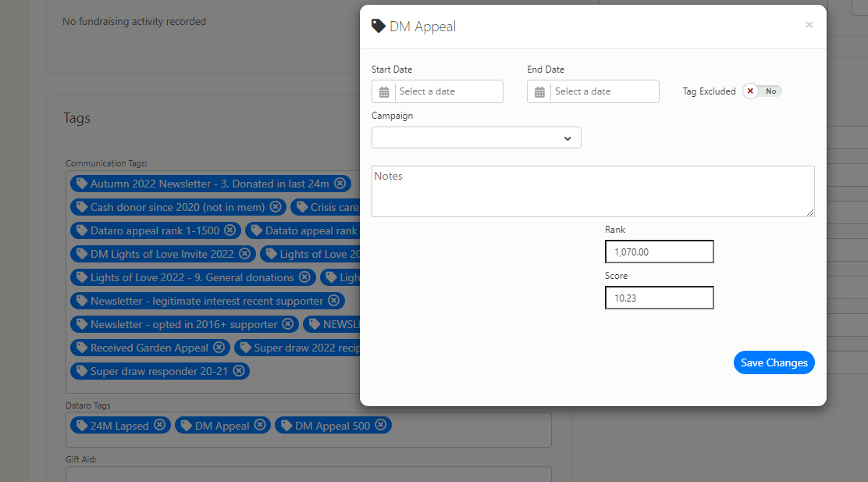
Task: Open the DM Appeal 500 Dataro tag
Action: coord(333,426)
